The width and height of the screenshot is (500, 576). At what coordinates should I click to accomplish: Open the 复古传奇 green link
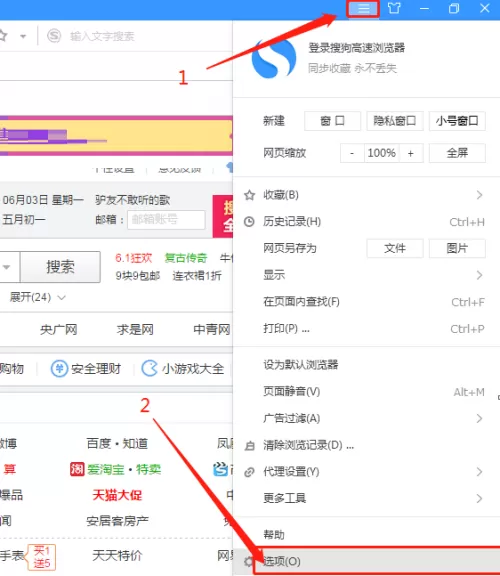click(186, 258)
